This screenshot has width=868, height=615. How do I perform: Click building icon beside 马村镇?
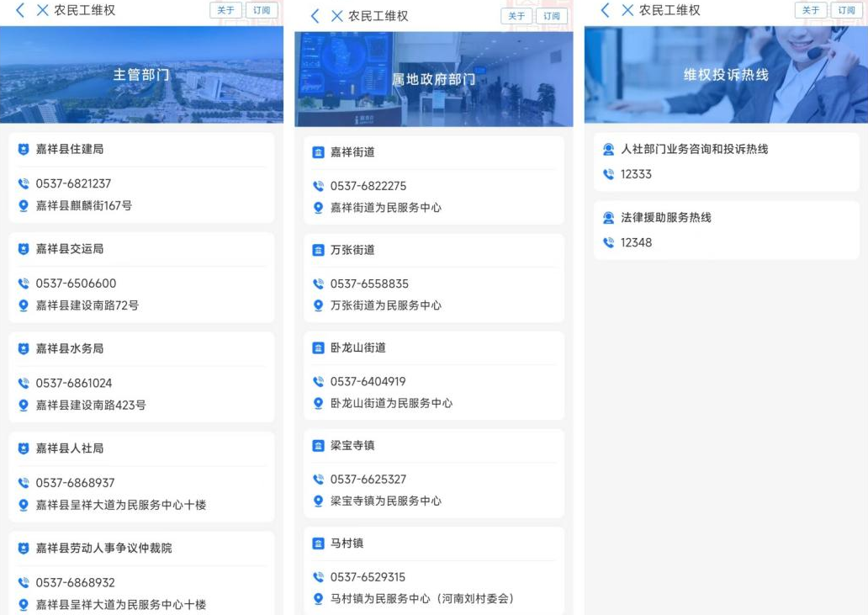click(318, 543)
